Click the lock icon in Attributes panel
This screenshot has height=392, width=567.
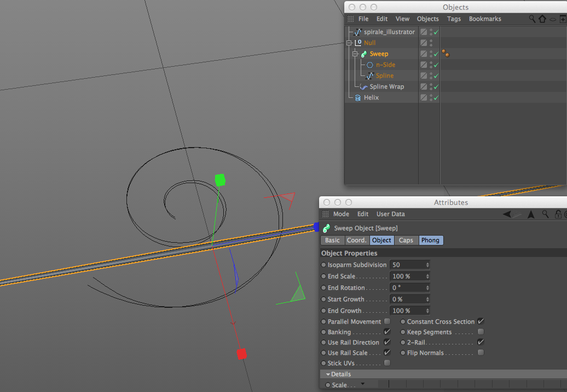pos(558,214)
